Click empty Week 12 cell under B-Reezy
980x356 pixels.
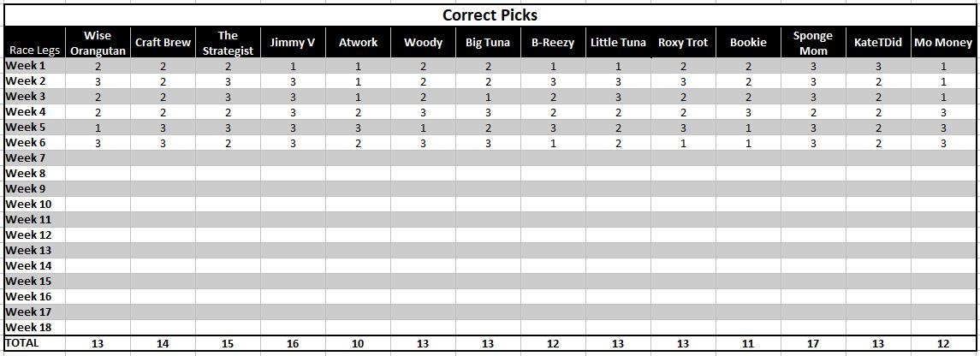click(x=553, y=234)
